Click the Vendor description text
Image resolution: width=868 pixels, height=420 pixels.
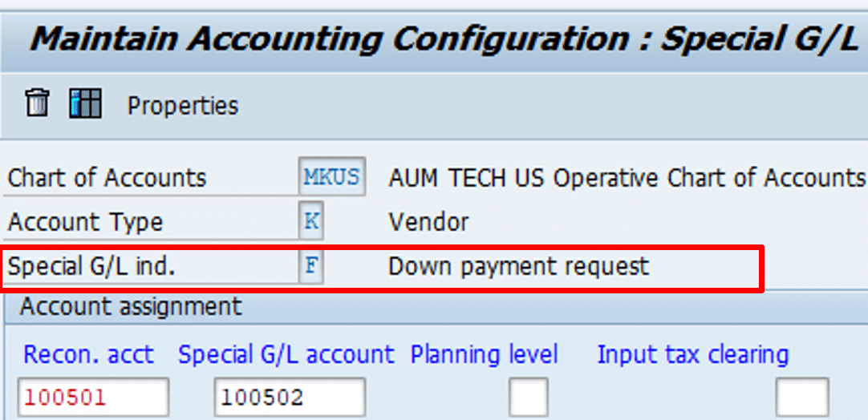[428, 222]
